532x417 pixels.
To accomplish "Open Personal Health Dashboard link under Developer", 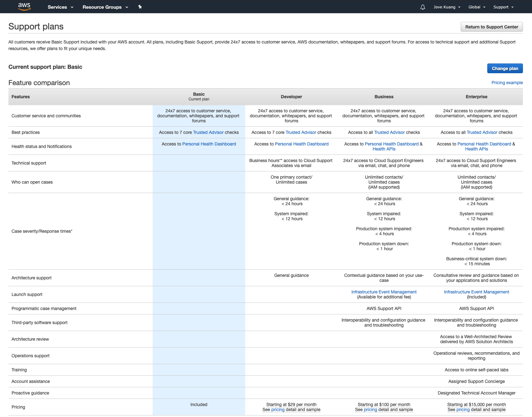I will pyautogui.click(x=301, y=144).
